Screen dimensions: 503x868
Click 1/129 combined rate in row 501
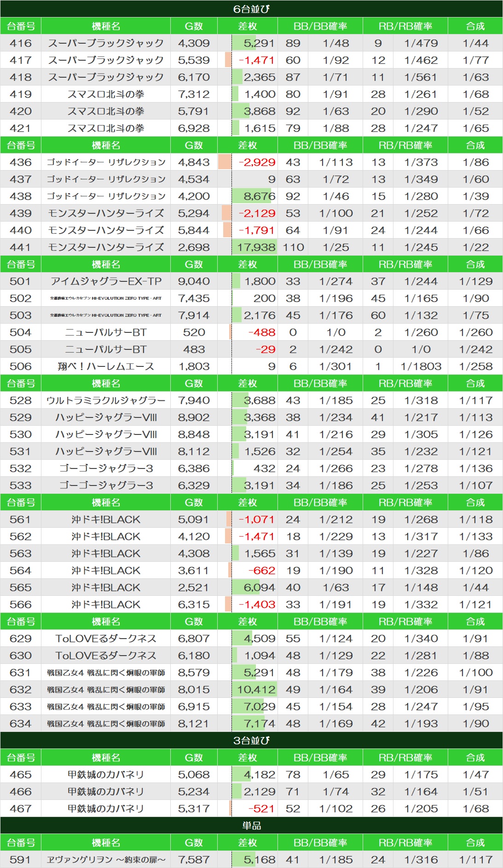click(475, 281)
